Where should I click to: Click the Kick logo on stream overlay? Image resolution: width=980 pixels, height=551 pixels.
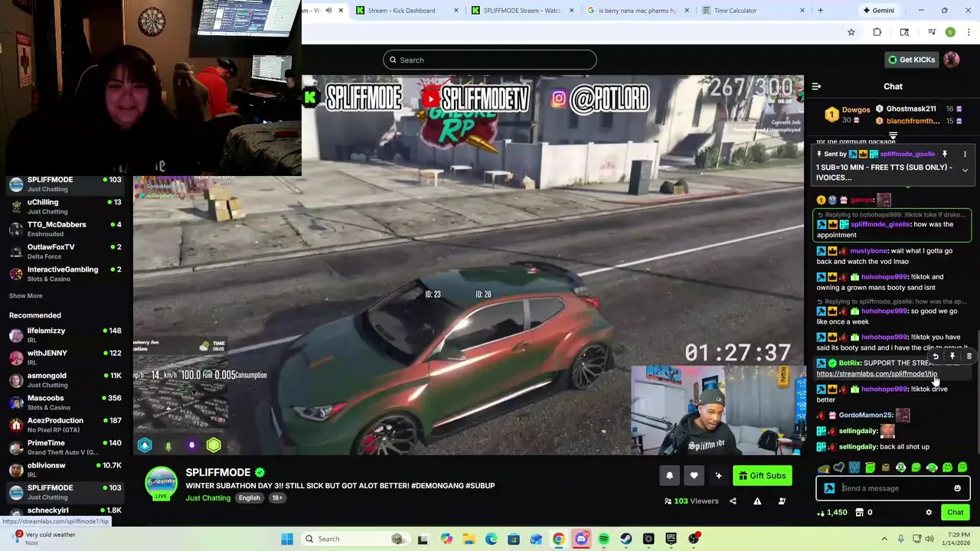(310, 97)
